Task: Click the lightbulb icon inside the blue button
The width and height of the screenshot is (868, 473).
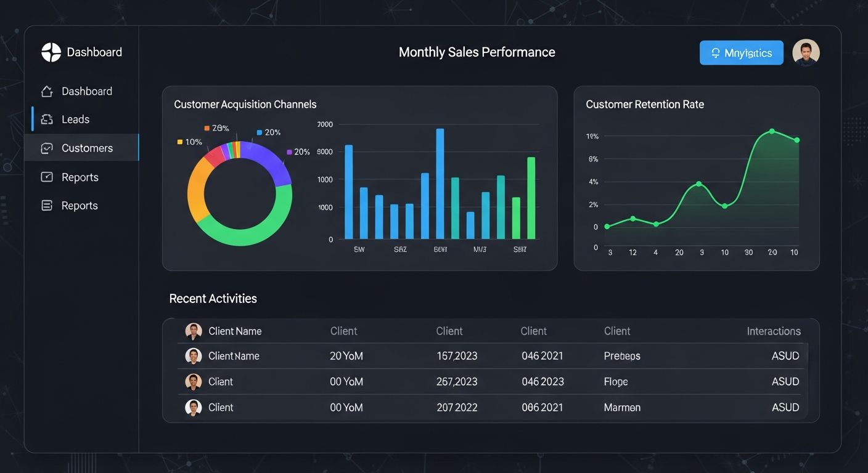Action: (715, 53)
